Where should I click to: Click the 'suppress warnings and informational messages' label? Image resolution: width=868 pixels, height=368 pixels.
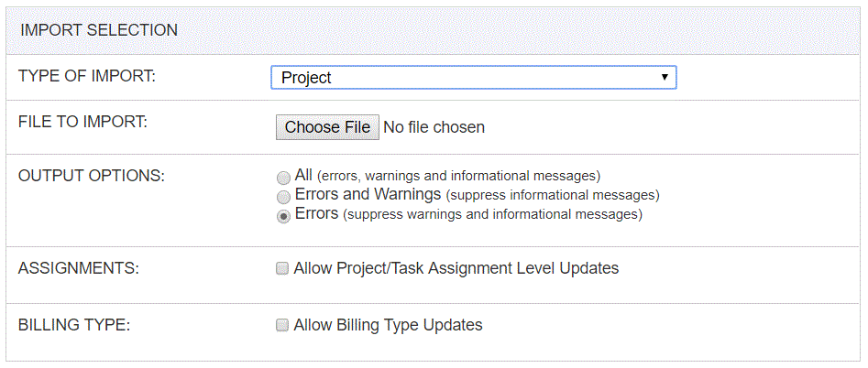493,214
